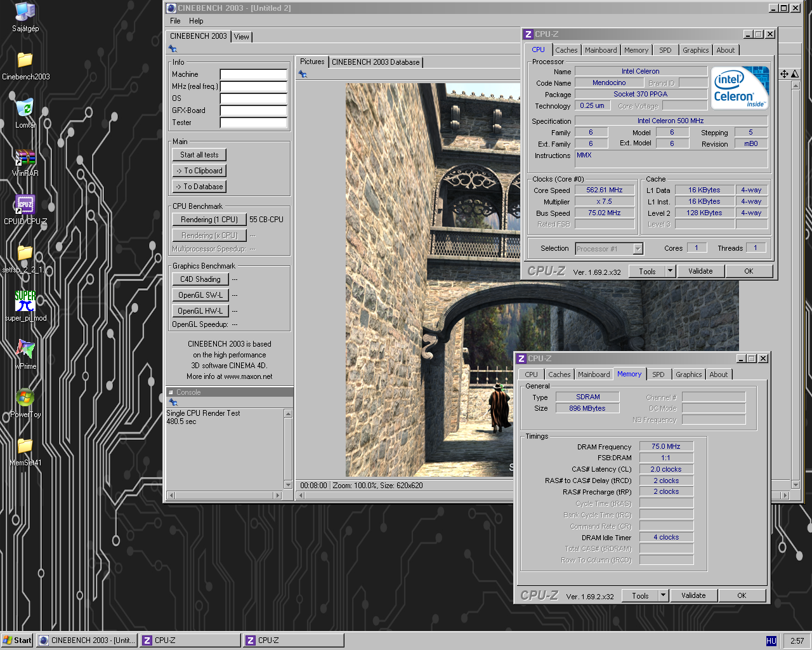
Task: Click the MHz (real freq.) input field
Action: (x=253, y=86)
